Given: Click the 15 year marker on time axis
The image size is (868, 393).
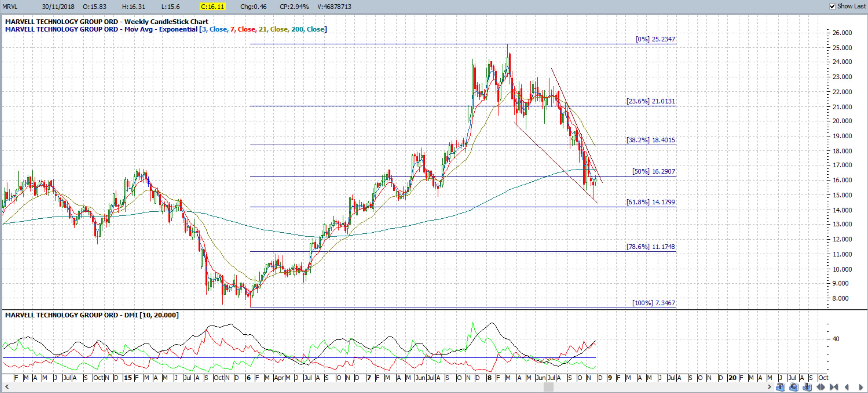Looking at the screenshot, I should (x=128, y=378).
